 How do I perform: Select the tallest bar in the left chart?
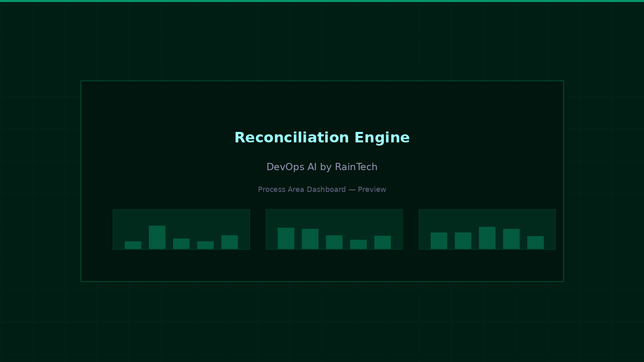157,237
